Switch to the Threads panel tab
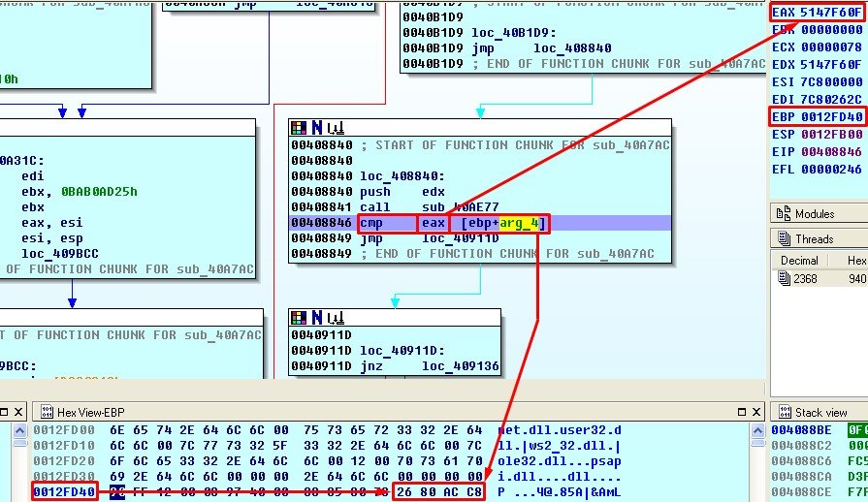The width and height of the screenshot is (868, 502). (815, 238)
